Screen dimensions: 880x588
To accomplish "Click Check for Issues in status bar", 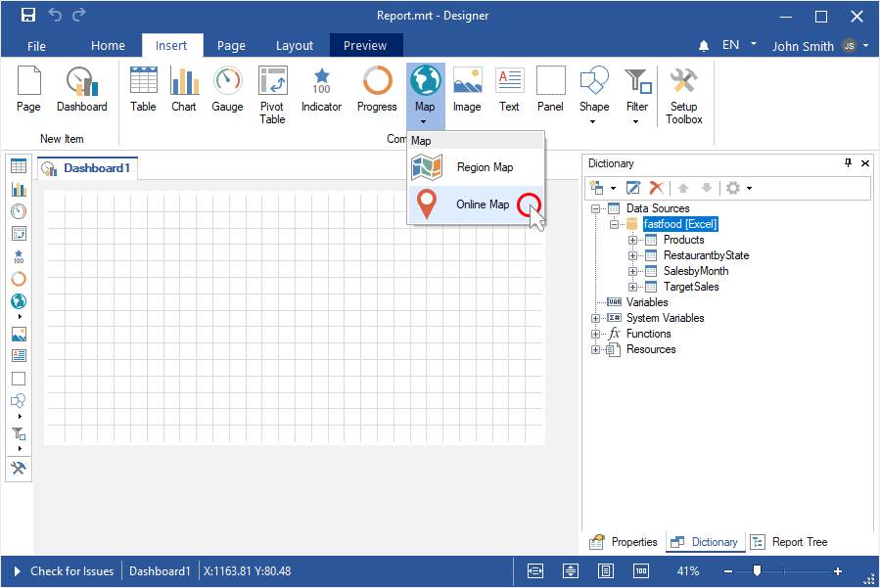I will point(71,571).
